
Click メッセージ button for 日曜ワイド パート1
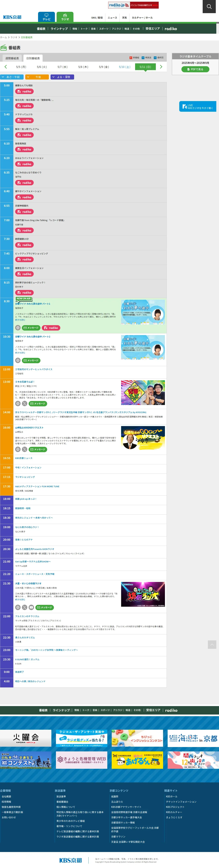(x=31, y=328)
